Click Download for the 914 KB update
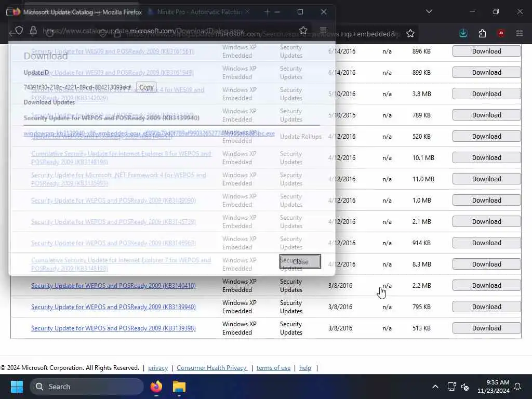This screenshot has width=532, height=399. pyautogui.click(x=486, y=243)
